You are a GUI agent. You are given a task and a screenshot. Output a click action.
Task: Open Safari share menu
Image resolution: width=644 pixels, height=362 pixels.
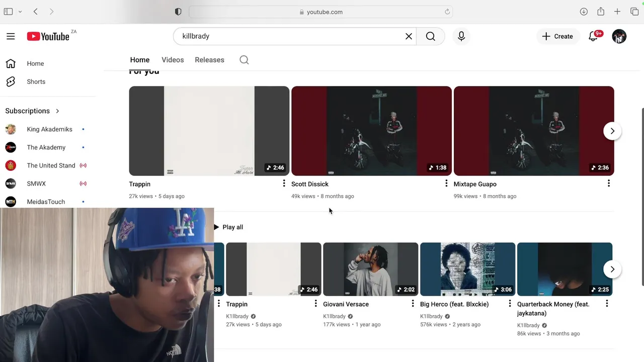coord(601,12)
